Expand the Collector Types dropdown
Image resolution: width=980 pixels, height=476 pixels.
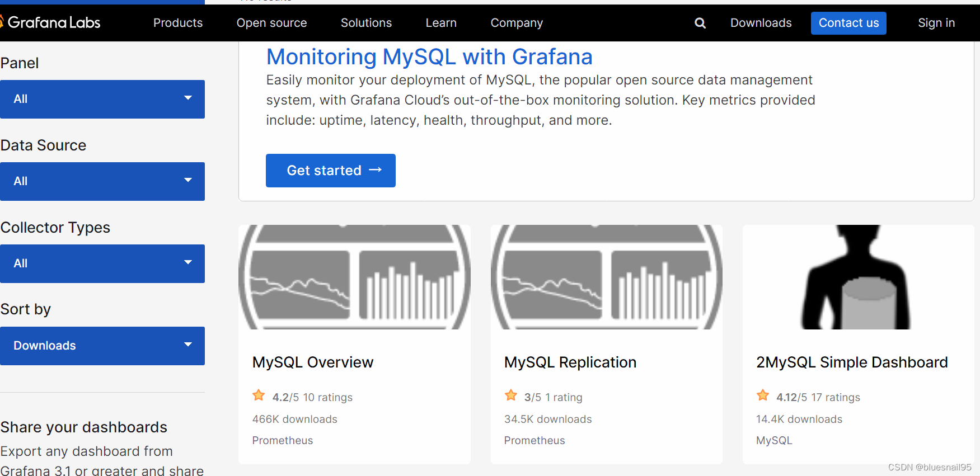tap(102, 263)
